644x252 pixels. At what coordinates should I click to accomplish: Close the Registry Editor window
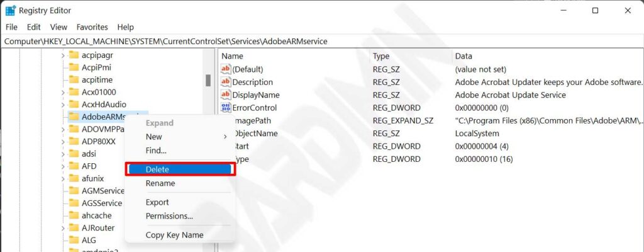(x=628, y=11)
